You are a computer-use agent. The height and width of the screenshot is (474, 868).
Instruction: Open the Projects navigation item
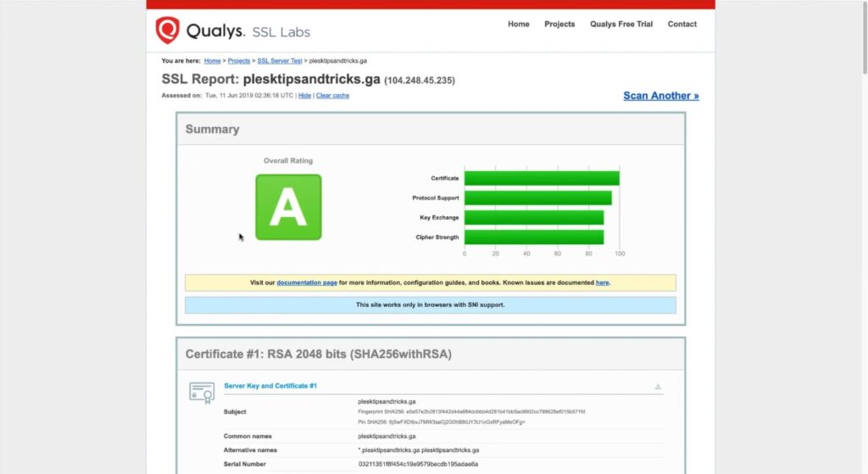click(559, 24)
